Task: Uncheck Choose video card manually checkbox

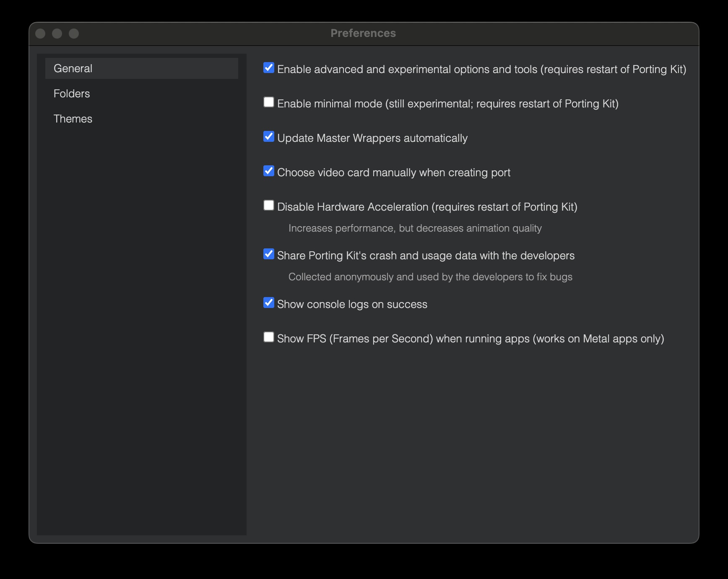Action: pos(269,171)
